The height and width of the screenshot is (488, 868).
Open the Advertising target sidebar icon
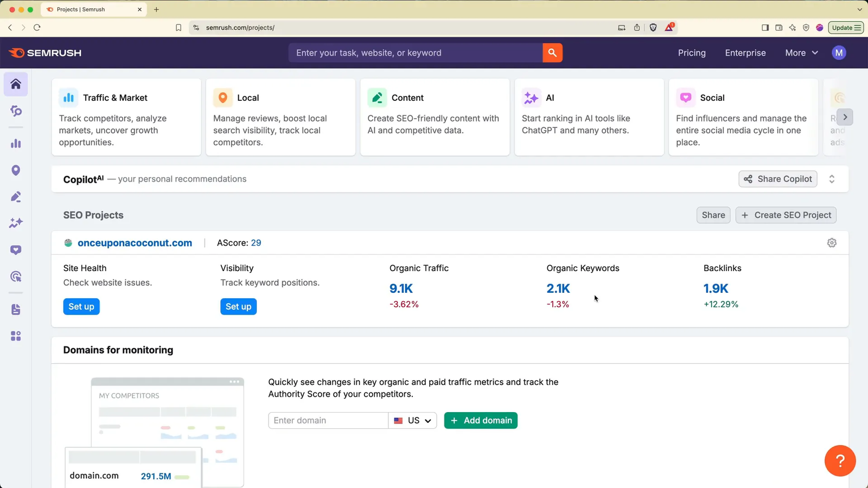click(x=16, y=277)
